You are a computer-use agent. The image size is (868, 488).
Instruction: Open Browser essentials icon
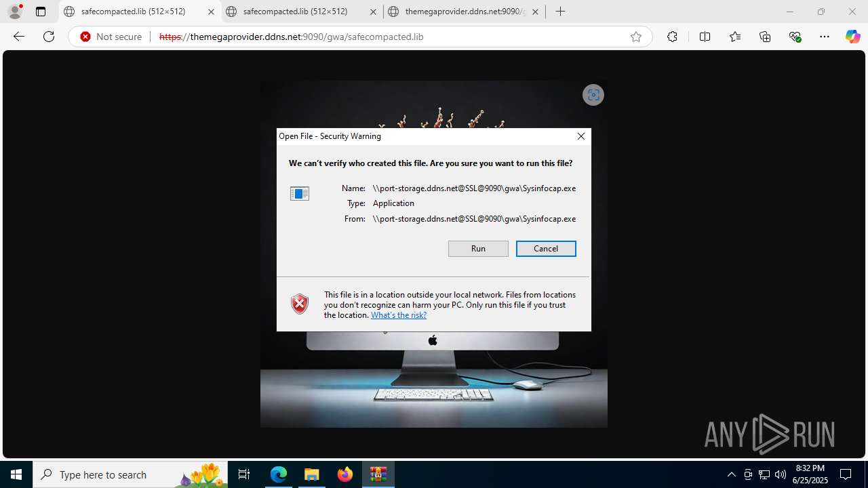[x=795, y=37]
